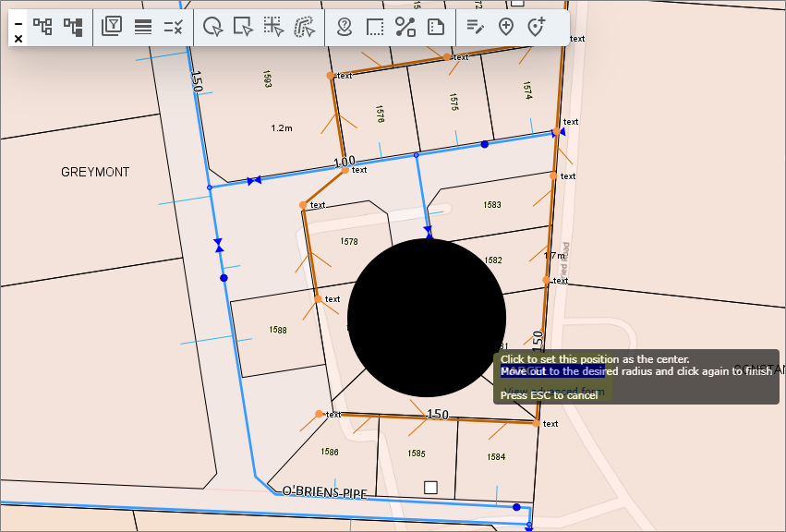Select the circle selection tool
The image size is (786, 532).
click(x=212, y=27)
